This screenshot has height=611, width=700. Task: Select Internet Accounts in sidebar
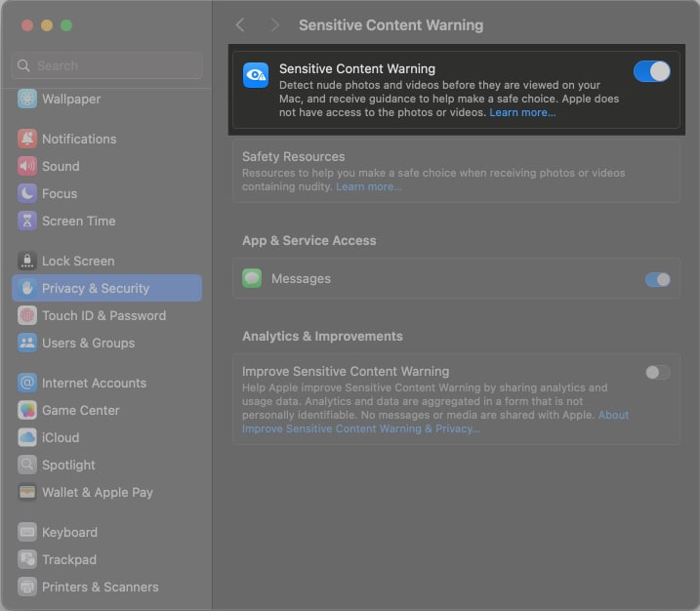[x=106, y=383]
